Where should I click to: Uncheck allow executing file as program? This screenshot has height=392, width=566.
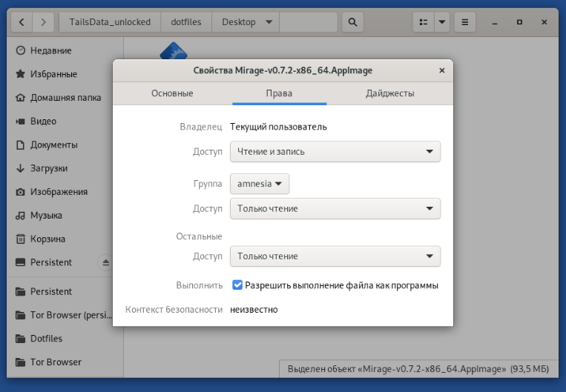click(x=237, y=285)
